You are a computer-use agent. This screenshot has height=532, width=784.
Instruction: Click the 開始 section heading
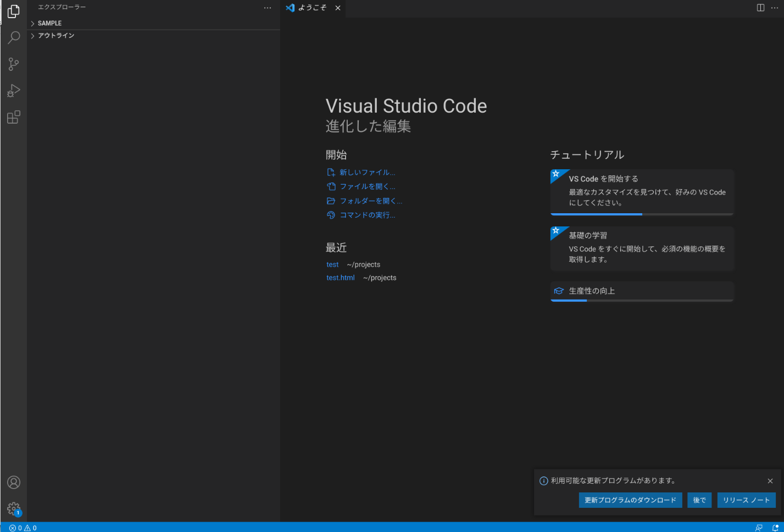click(x=336, y=155)
